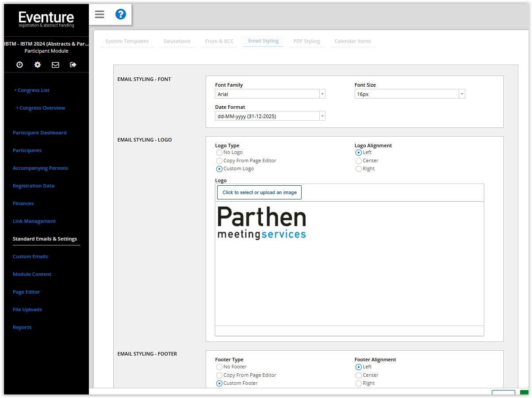Set logo alignment to Center

(x=359, y=161)
